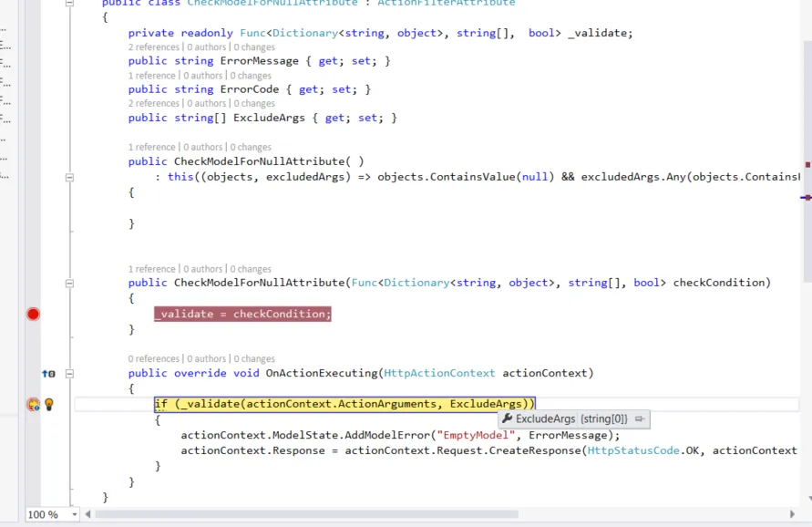Open '0 authors' CodeLens above ErrorMessage

point(207,47)
